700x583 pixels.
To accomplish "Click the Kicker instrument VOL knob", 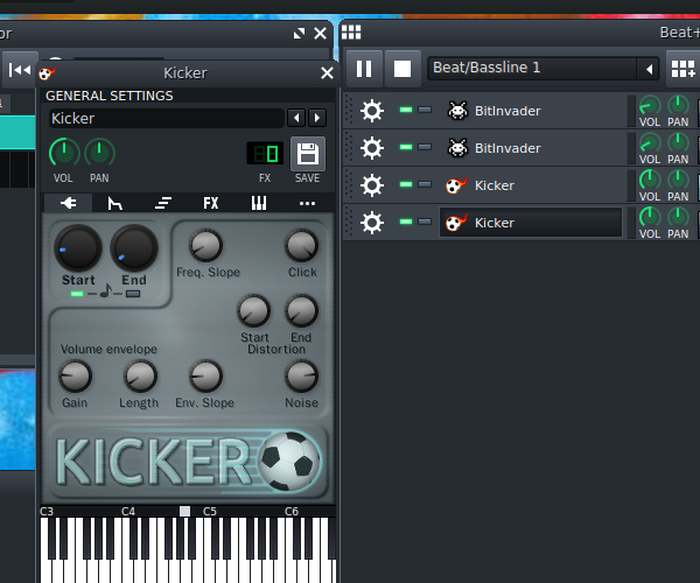I will (64, 152).
